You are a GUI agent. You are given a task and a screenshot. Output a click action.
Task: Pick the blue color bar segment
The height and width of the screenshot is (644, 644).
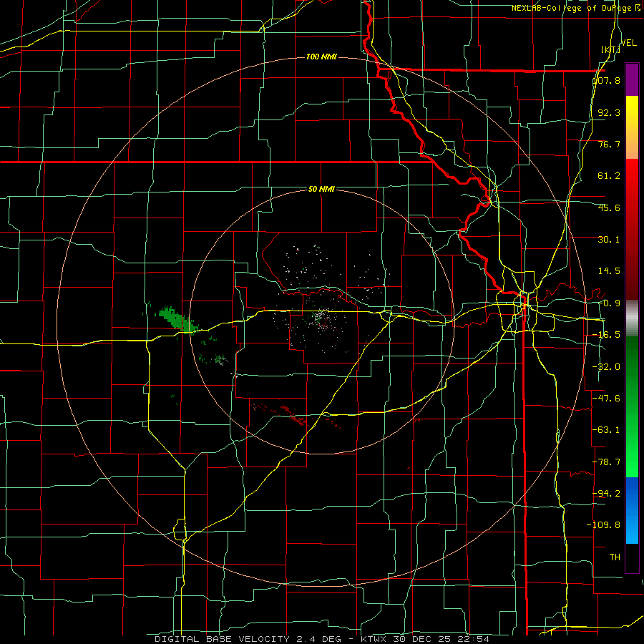pyautogui.click(x=632, y=510)
